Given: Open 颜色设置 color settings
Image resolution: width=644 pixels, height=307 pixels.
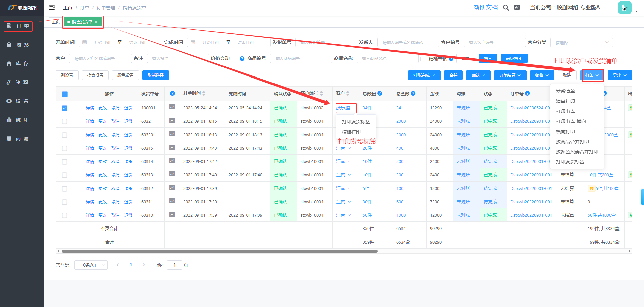Looking at the screenshot, I should [x=126, y=75].
